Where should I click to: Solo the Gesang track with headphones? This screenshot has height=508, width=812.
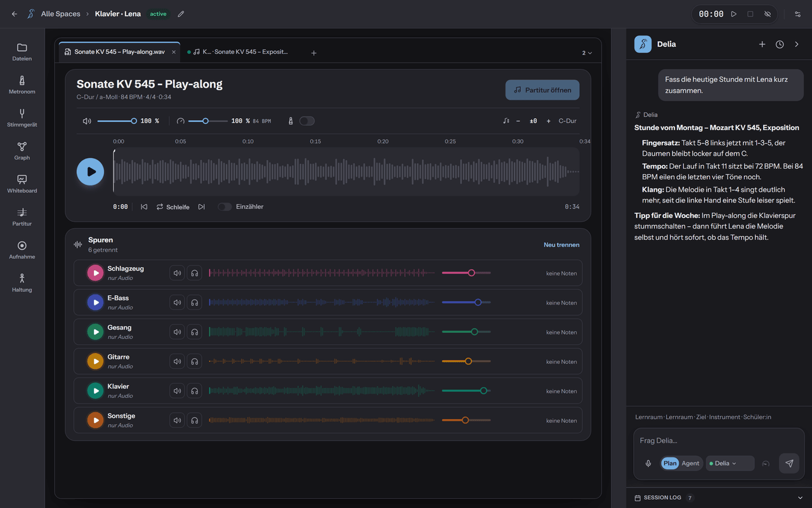(195, 332)
